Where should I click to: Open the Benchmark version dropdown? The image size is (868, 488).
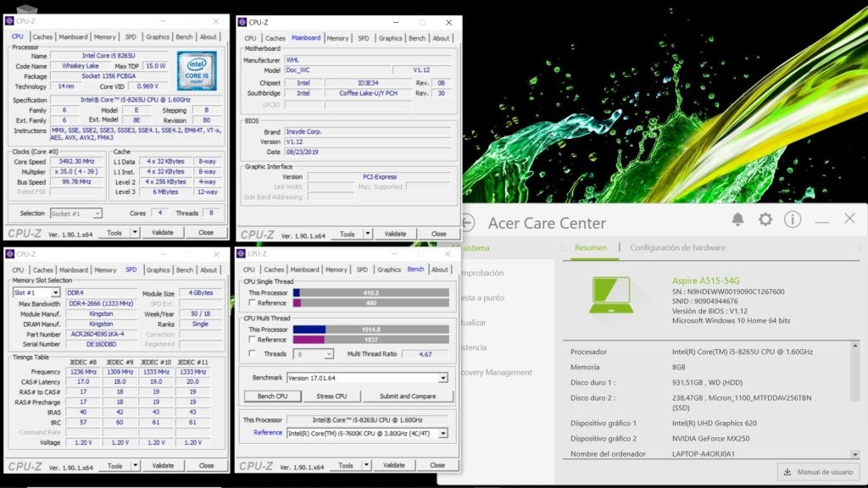442,378
